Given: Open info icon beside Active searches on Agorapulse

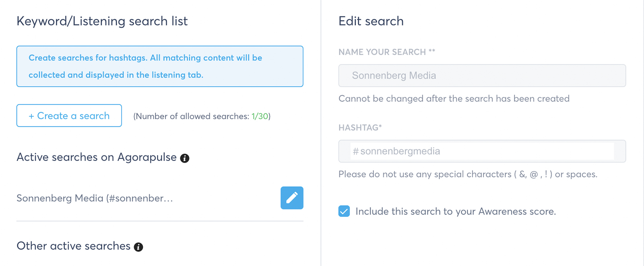Looking at the screenshot, I should pyautogui.click(x=185, y=158).
